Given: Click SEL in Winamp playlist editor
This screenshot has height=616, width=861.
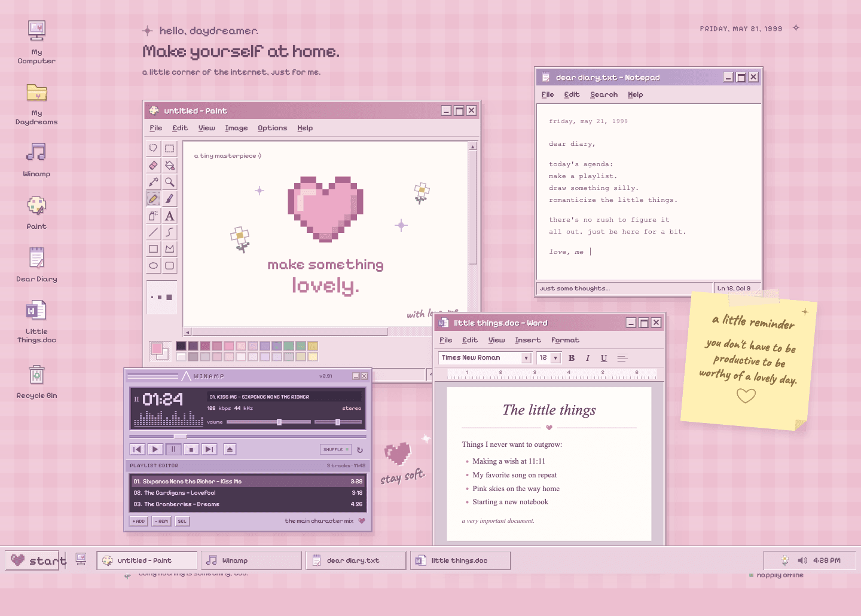Looking at the screenshot, I should [182, 521].
